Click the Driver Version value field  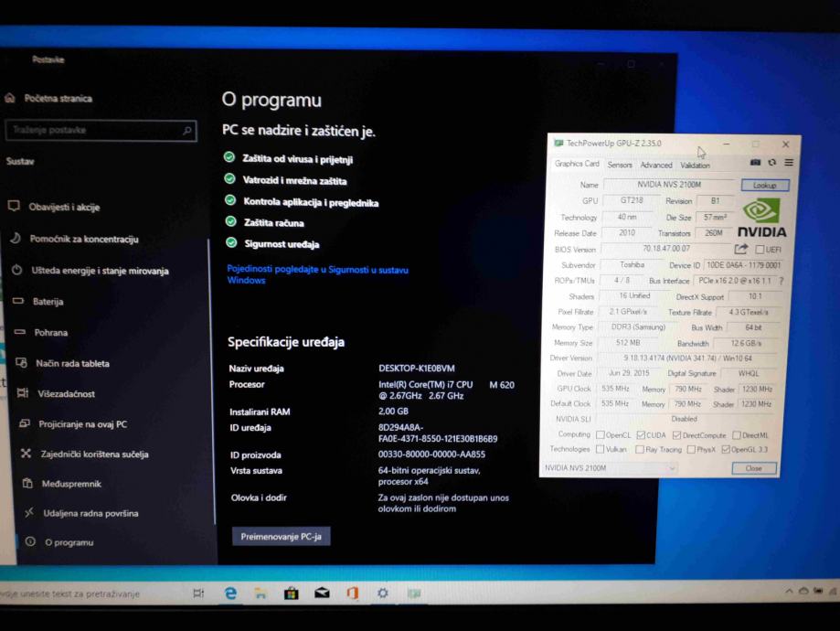pyautogui.click(x=688, y=358)
